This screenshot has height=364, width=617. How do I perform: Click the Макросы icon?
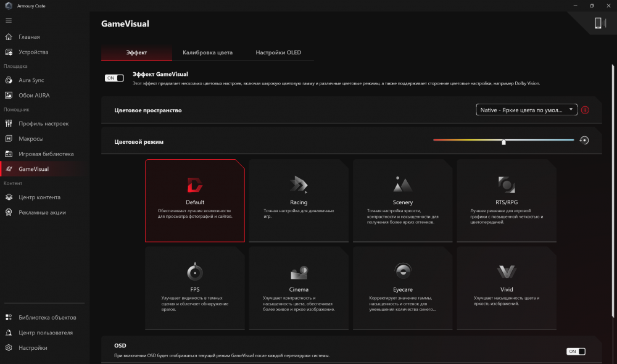(x=9, y=139)
